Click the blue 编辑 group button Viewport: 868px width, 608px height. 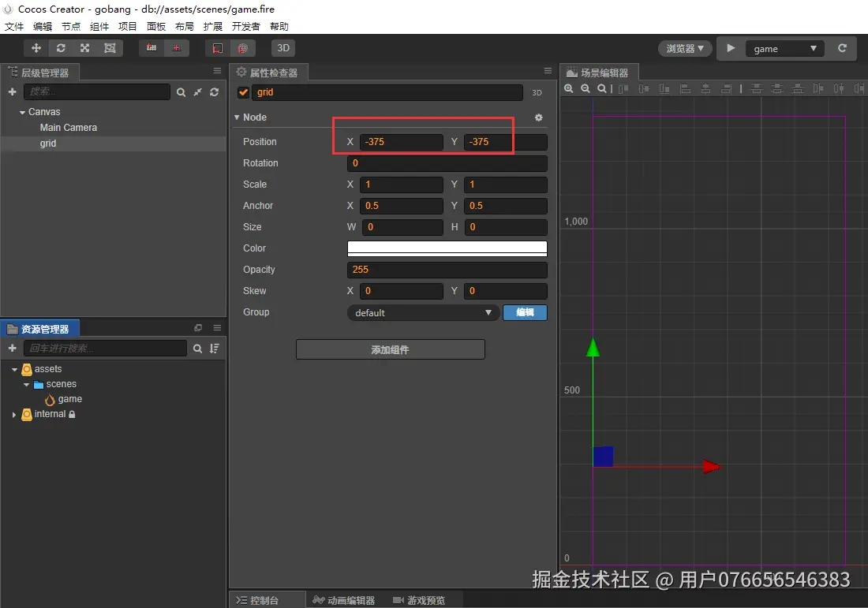(525, 312)
